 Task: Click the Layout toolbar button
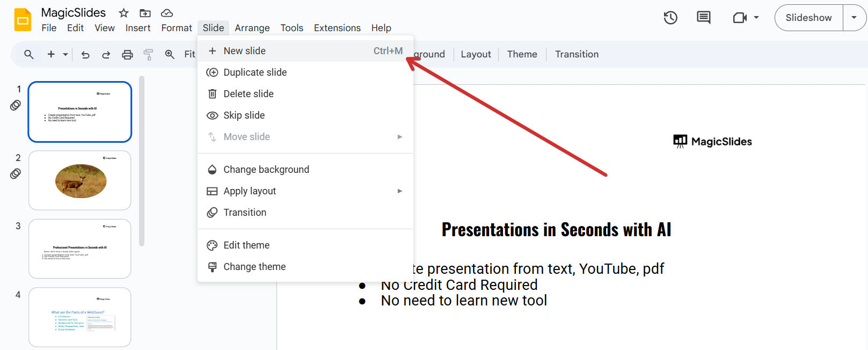[x=476, y=54]
